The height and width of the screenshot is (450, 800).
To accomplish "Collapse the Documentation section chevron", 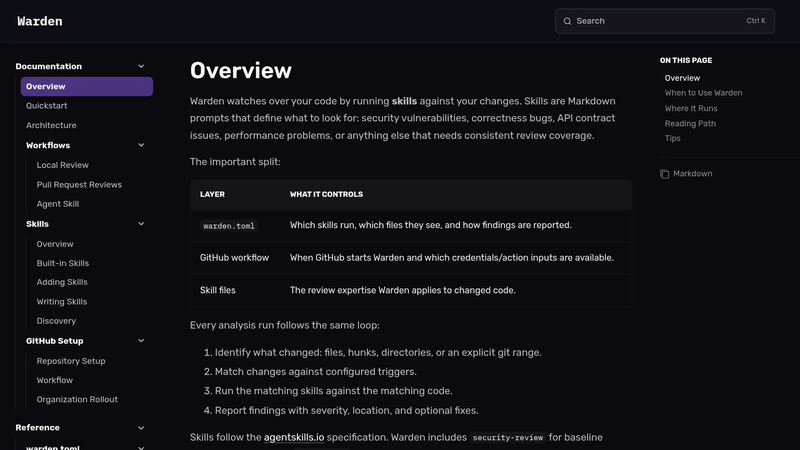I will click(141, 66).
